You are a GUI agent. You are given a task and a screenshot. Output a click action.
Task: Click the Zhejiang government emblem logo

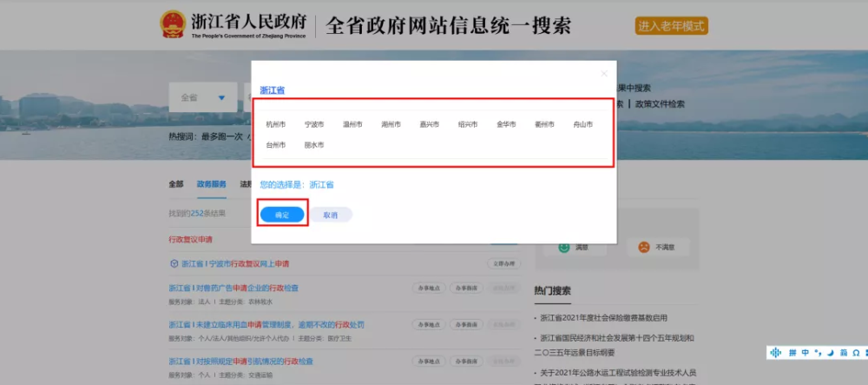click(174, 24)
